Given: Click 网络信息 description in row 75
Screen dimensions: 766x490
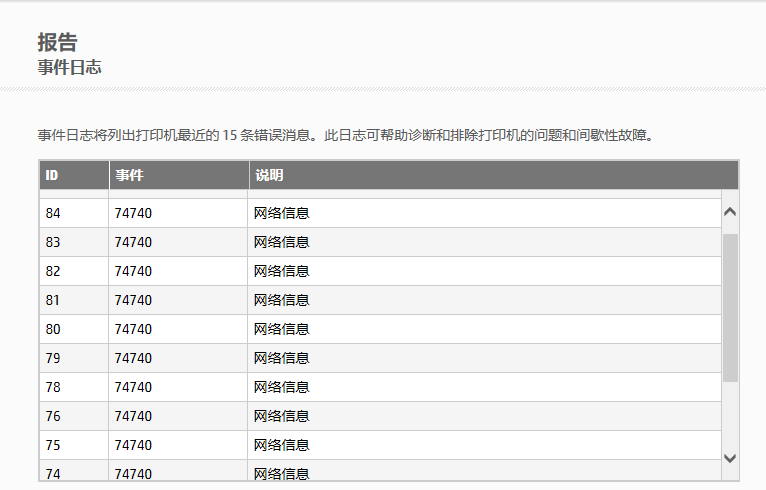Looking at the screenshot, I should coord(281,445).
